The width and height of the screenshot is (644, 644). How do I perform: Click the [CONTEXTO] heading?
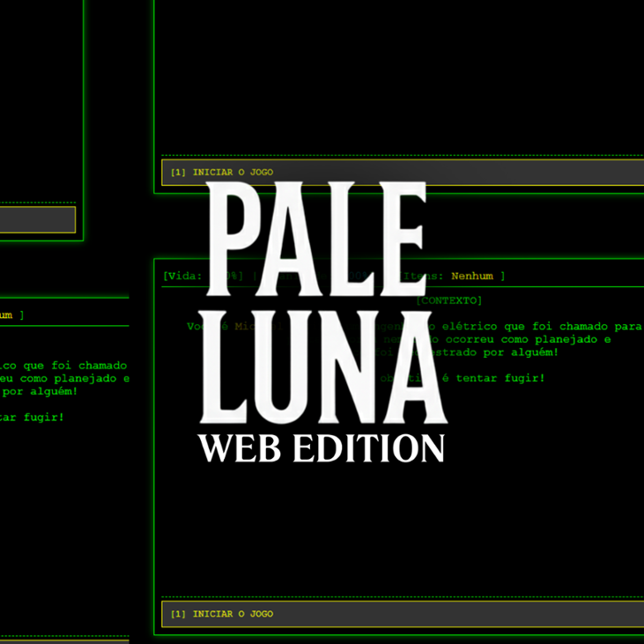[x=448, y=300]
